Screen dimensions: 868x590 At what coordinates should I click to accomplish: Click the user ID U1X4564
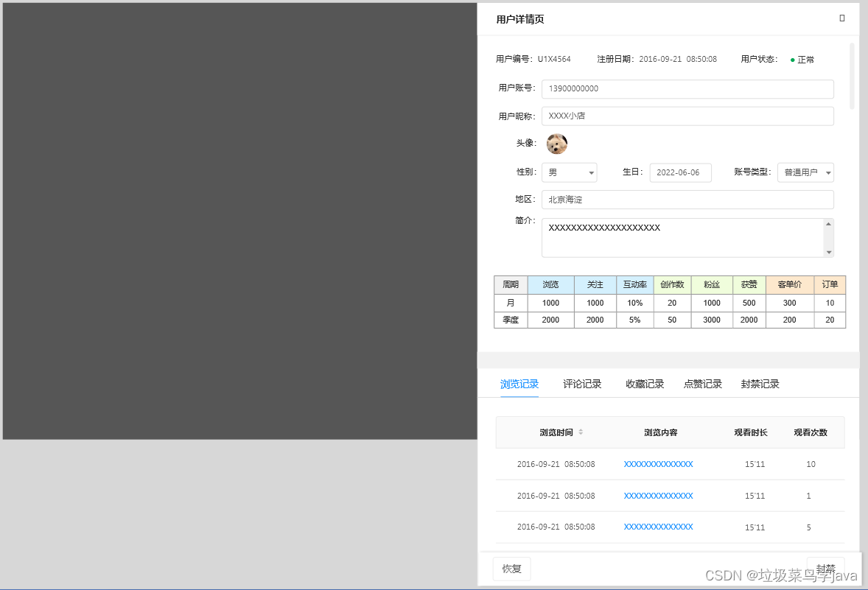coord(554,59)
